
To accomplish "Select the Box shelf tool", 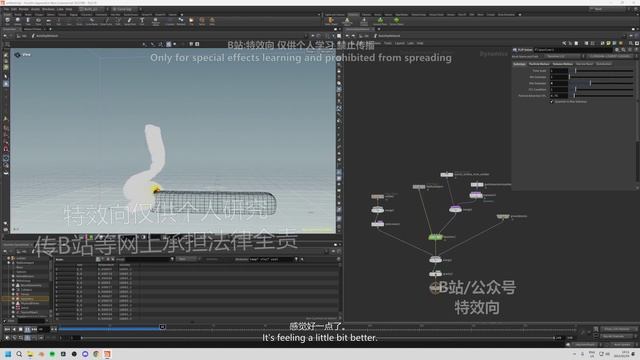I will [7, 21].
